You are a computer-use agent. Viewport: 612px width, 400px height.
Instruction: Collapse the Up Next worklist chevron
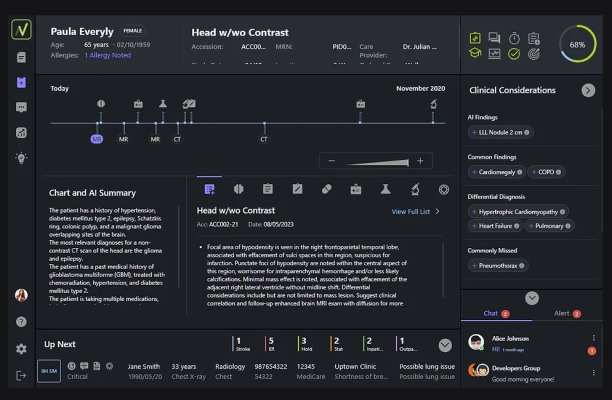[x=445, y=345]
